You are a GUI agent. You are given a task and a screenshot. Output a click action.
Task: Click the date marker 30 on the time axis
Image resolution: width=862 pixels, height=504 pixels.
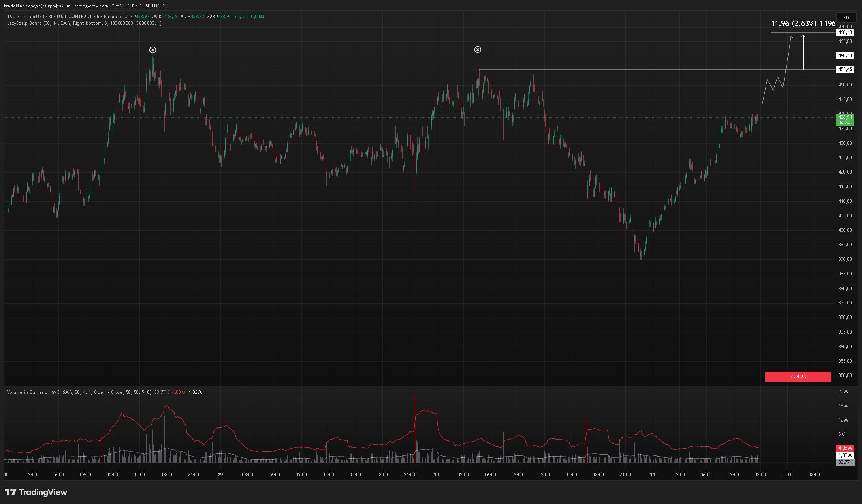point(436,475)
